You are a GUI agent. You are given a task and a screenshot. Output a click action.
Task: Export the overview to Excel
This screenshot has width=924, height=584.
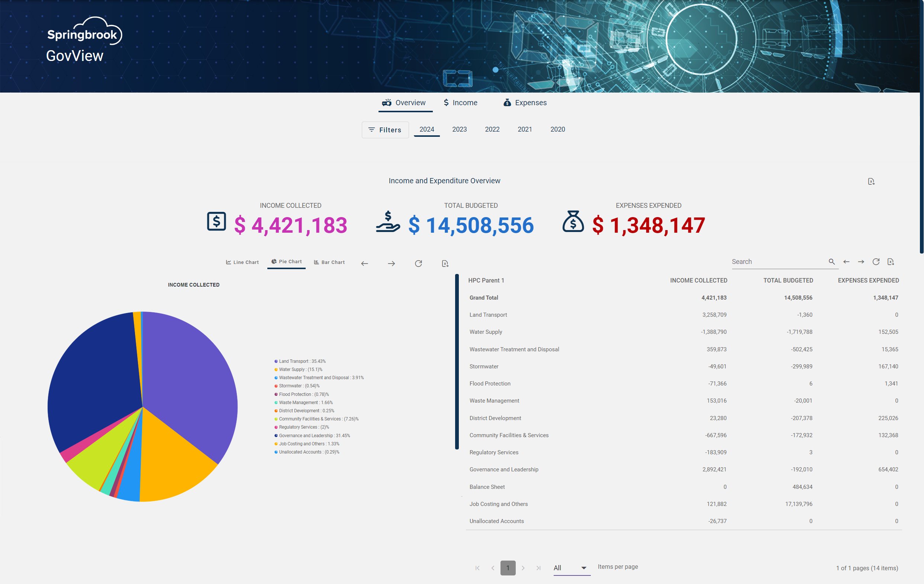(x=871, y=181)
